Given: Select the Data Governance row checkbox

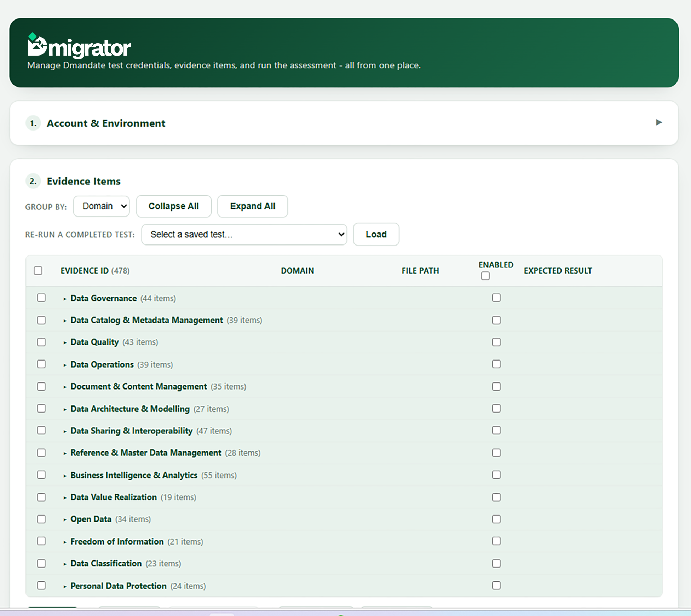Looking at the screenshot, I should (41, 298).
